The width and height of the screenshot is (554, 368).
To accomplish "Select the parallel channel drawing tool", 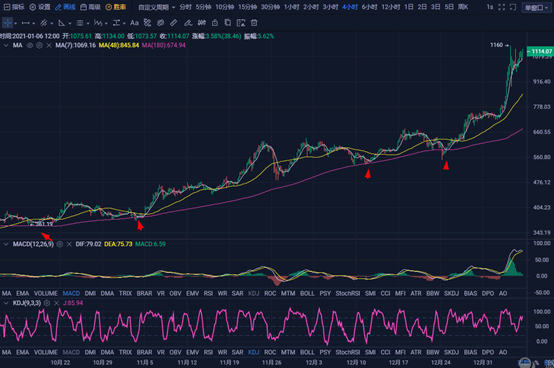I will tap(44, 23).
